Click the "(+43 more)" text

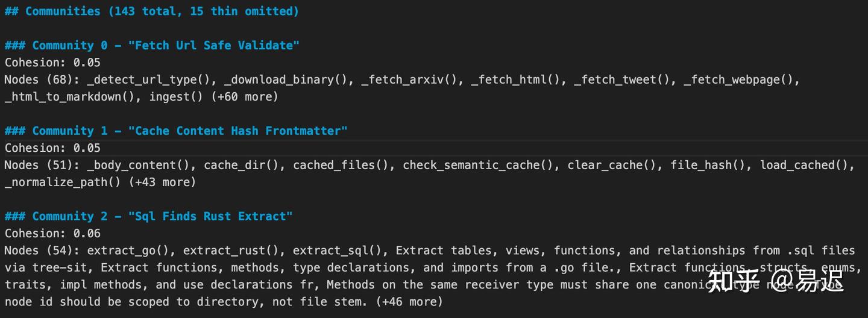pos(162,182)
